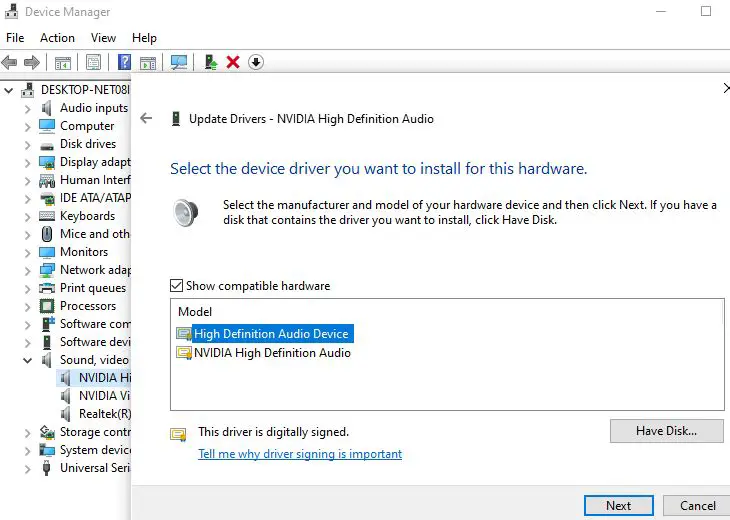
Task: Click the Show/Hide console tree toolbar icon
Action: point(63,62)
